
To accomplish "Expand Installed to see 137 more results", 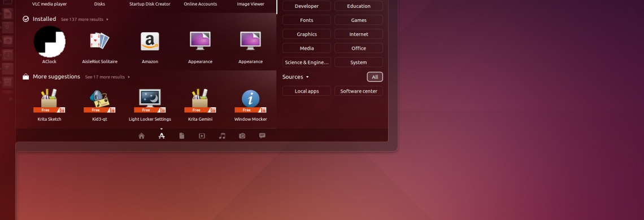I will coord(85,19).
